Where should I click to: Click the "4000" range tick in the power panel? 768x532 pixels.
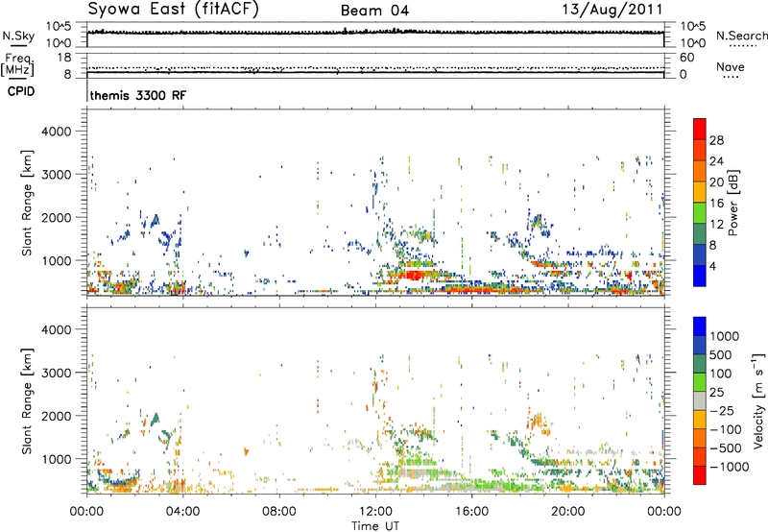coord(56,132)
